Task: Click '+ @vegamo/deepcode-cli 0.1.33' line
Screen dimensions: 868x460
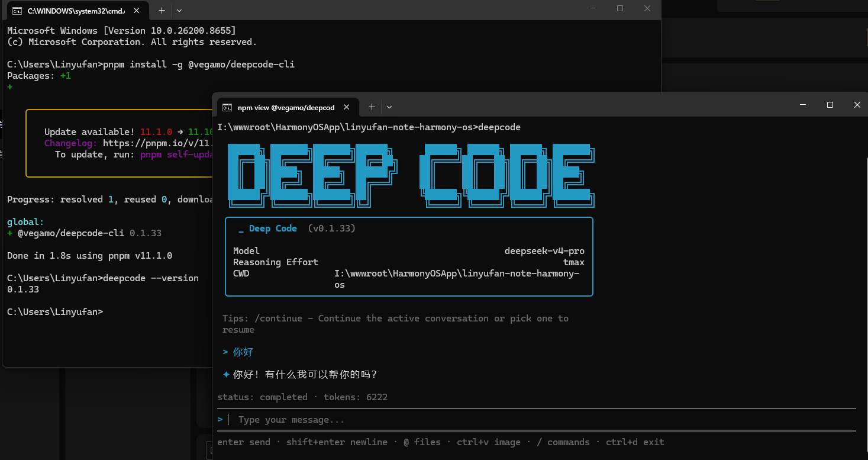Action: [x=84, y=233]
